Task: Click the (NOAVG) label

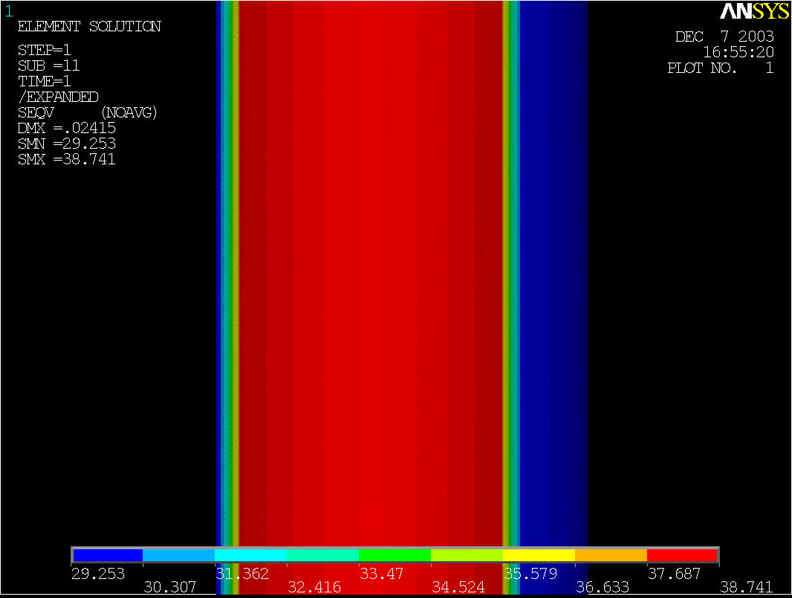Action: click(129, 113)
